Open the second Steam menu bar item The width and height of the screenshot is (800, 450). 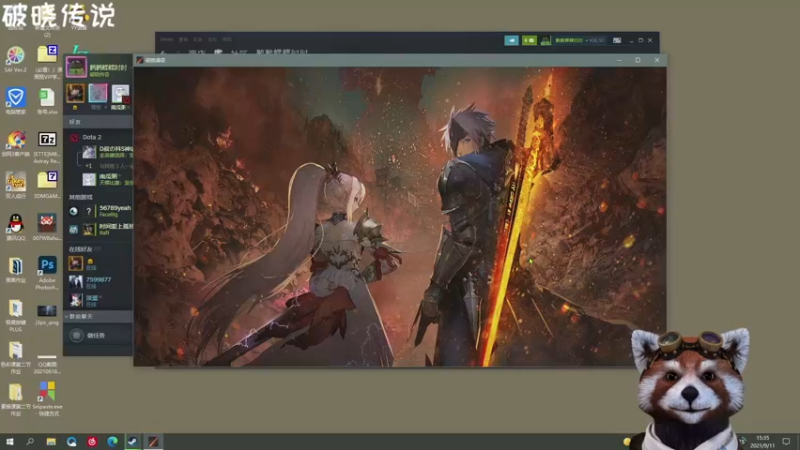(183, 39)
